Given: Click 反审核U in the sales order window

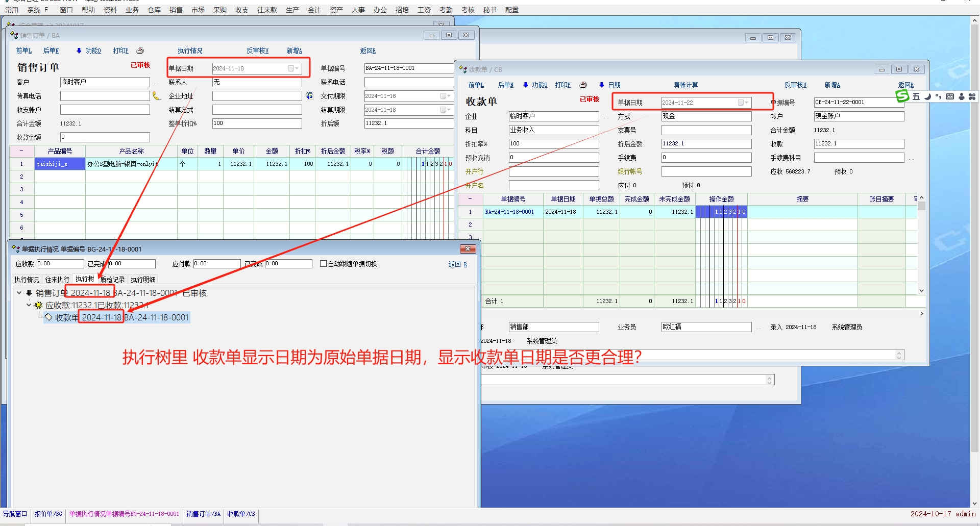Looking at the screenshot, I should click(x=257, y=51).
